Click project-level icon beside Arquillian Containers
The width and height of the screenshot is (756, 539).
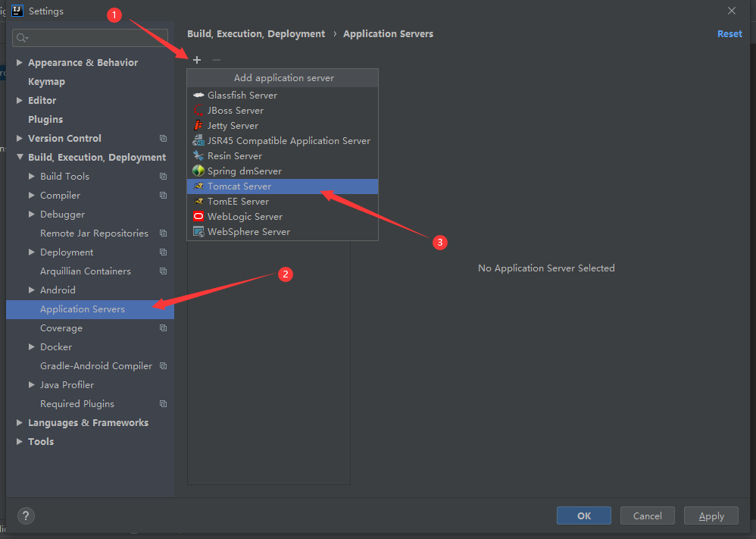click(x=164, y=271)
